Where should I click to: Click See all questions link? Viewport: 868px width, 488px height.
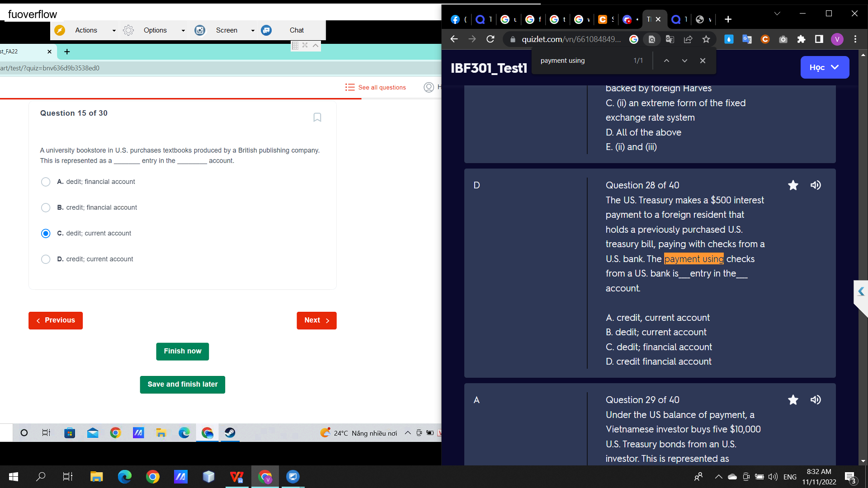(375, 87)
